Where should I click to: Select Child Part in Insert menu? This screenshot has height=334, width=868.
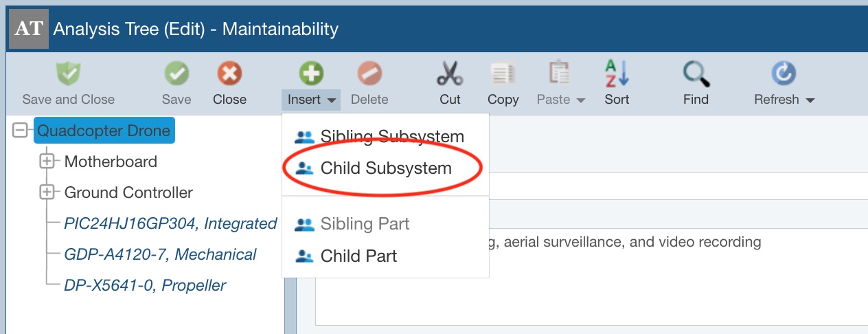pos(358,256)
